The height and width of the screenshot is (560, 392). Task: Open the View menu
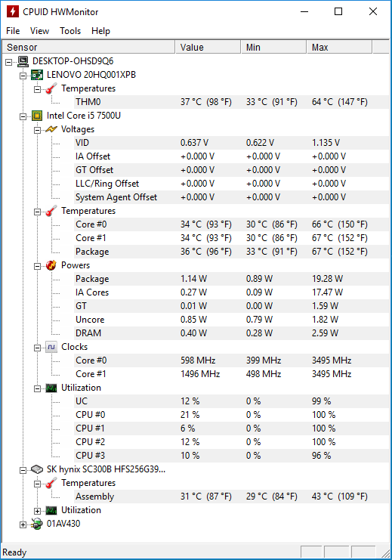point(39,31)
